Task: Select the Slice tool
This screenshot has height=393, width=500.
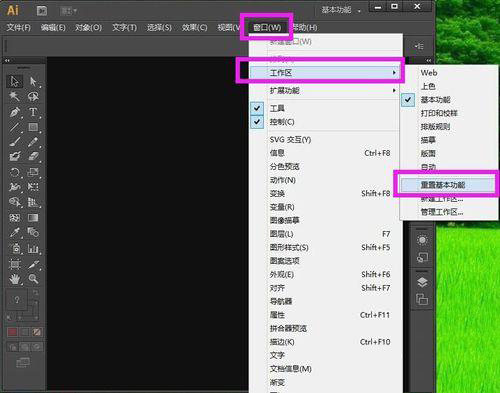Action: 33,264
